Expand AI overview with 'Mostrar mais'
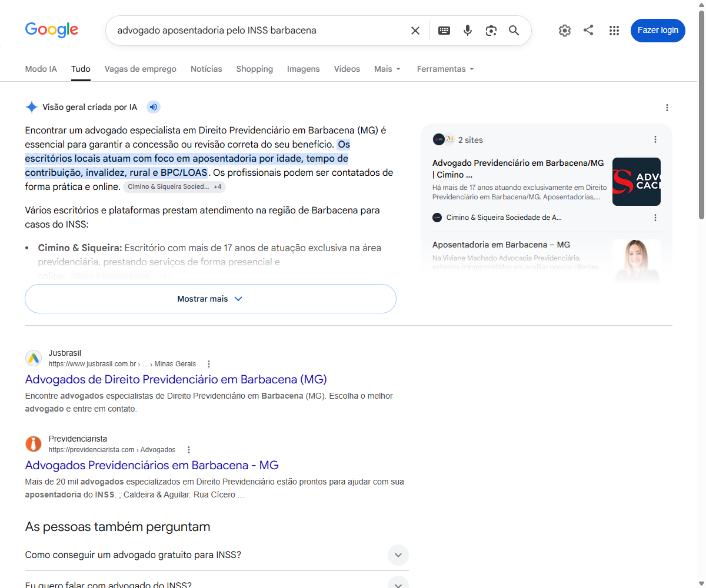 [x=211, y=299]
